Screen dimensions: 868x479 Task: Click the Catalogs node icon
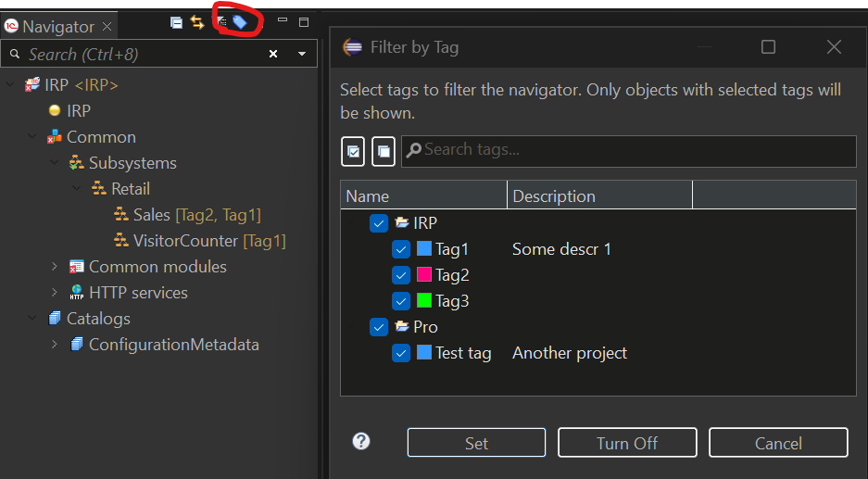[55, 319]
